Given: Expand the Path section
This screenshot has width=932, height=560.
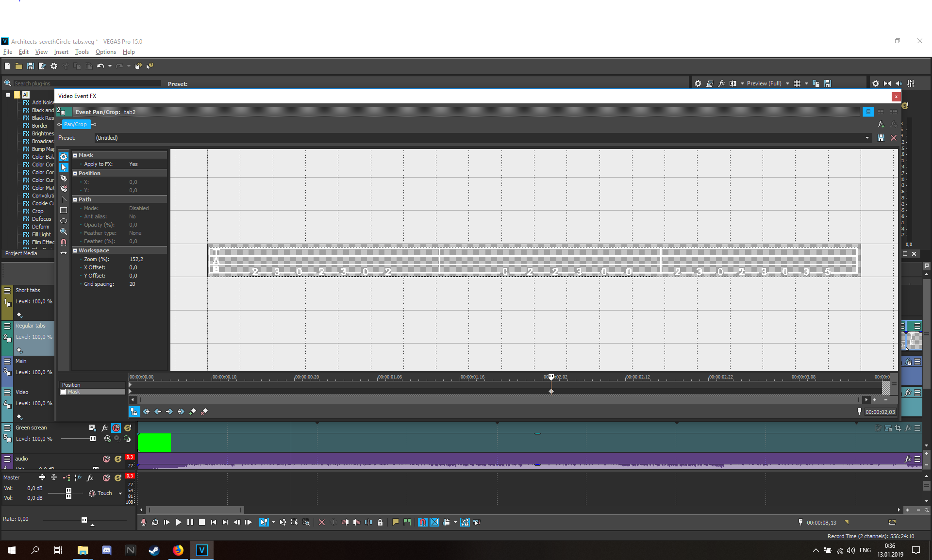Looking at the screenshot, I should 75,199.
